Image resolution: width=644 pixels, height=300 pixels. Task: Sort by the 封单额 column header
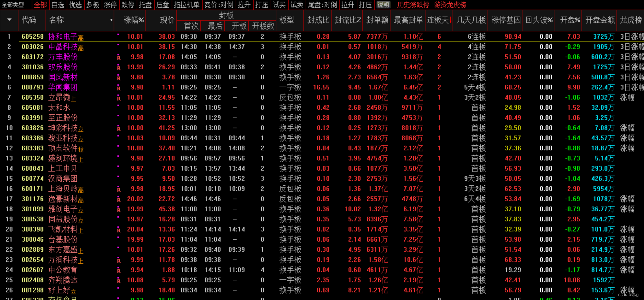point(377,20)
